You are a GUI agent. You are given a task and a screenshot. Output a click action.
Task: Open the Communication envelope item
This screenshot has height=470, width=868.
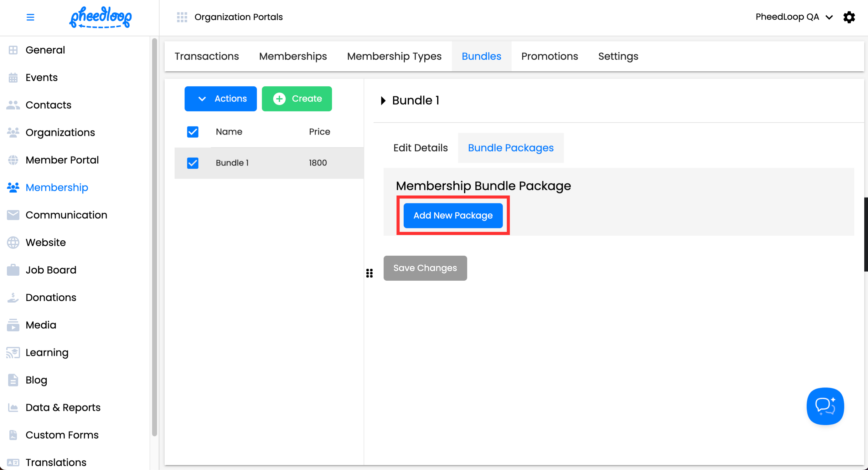66,215
